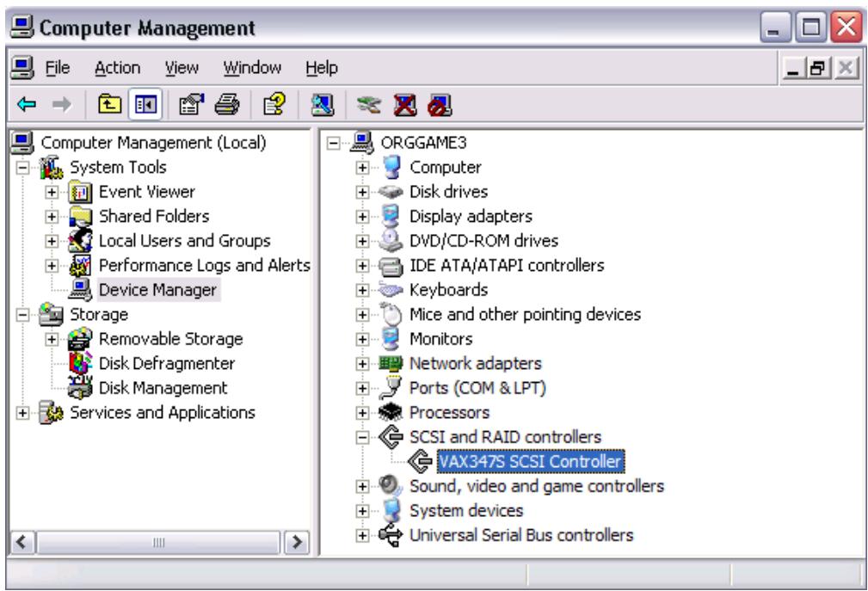This screenshot has height=591, width=868.
Task: Click the Ports (COM & LPT) plug icon
Action: (391, 387)
